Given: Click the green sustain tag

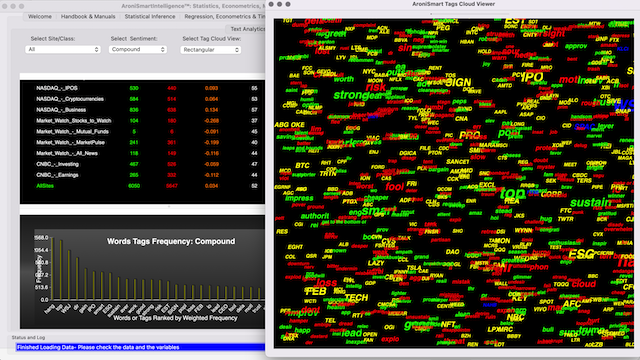Looking at the screenshot, I should click(x=590, y=202).
